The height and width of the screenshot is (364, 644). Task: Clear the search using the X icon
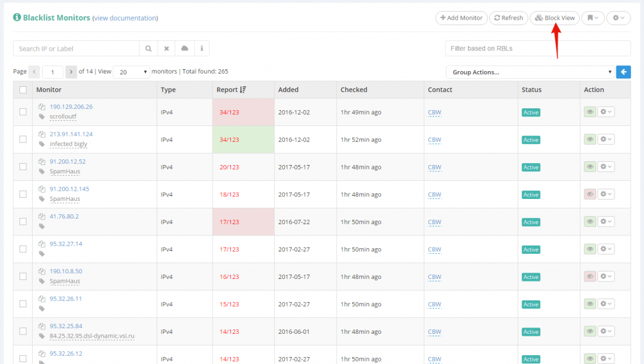click(x=165, y=48)
